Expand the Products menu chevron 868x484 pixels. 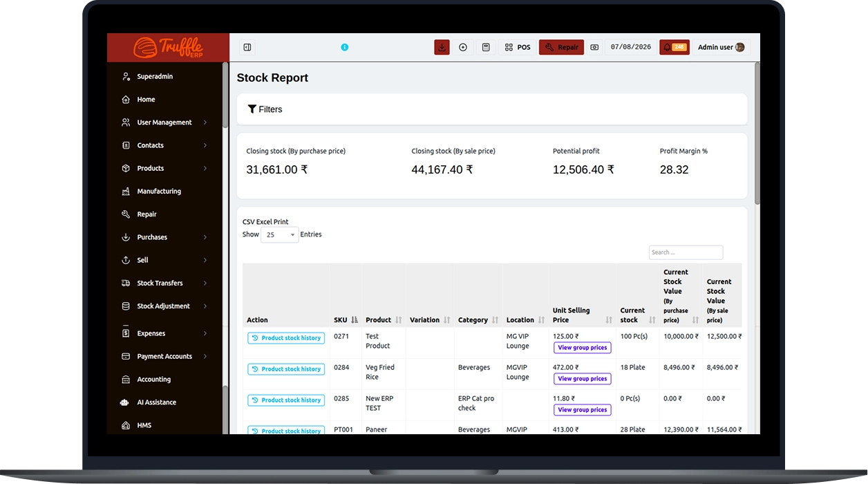point(205,168)
